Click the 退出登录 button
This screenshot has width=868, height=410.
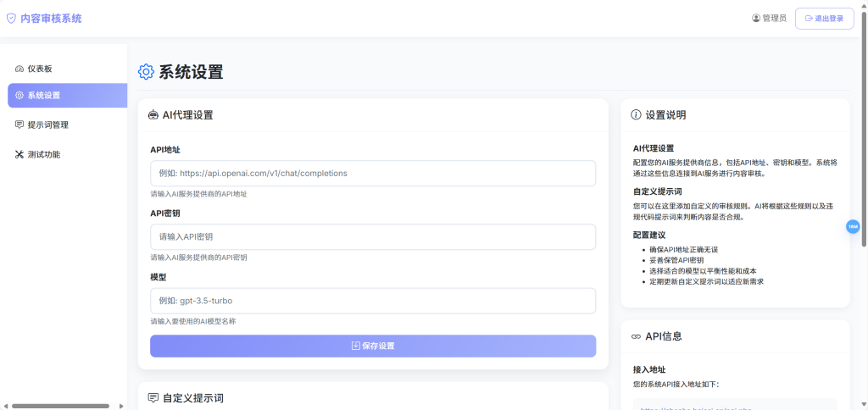[x=824, y=19]
